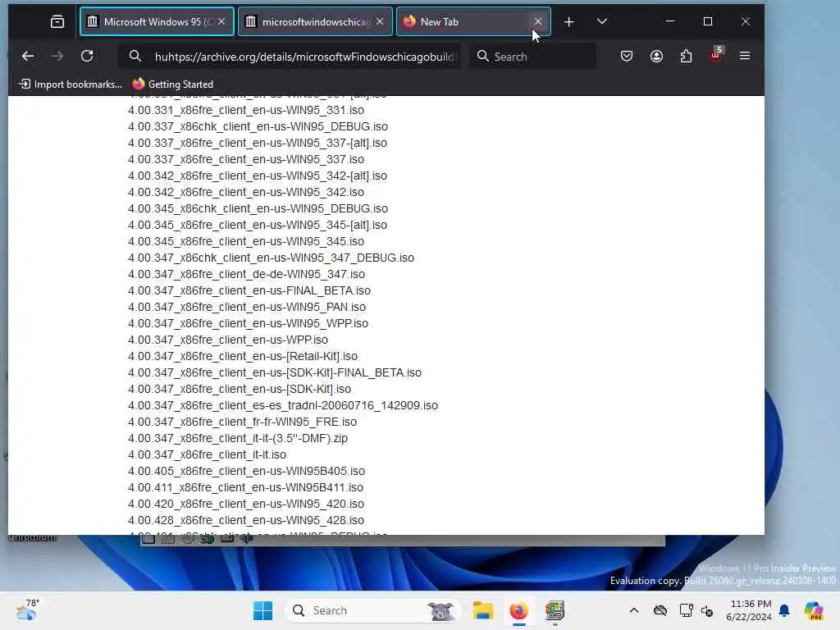Open 4.00.347_x86fre_client_it-it.iso
The image size is (840, 630).
pyautogui.click(x=207, y=454)
